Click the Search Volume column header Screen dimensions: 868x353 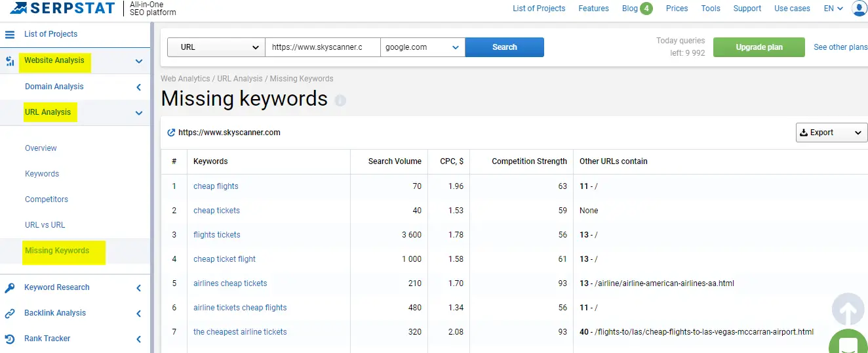(395, 161)
